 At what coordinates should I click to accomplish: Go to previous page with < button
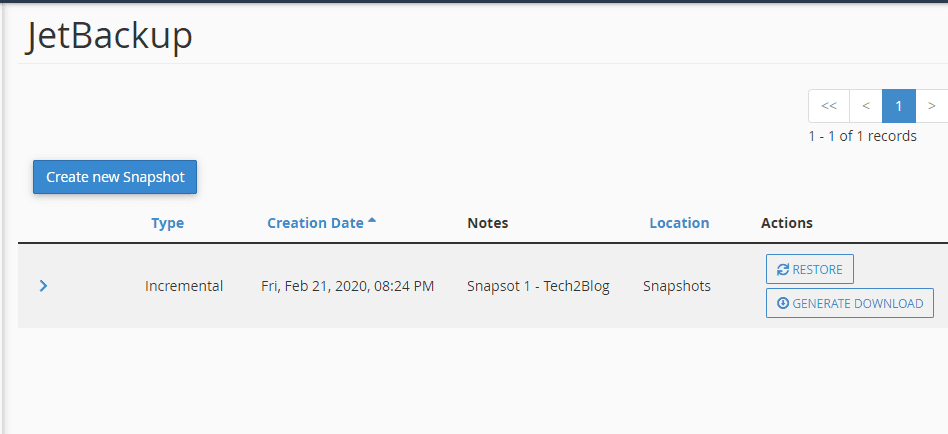866,106
